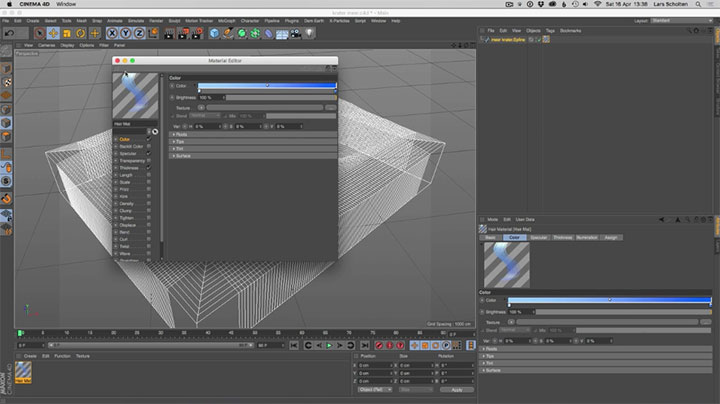Activate the Move tool

pos(53,33)
